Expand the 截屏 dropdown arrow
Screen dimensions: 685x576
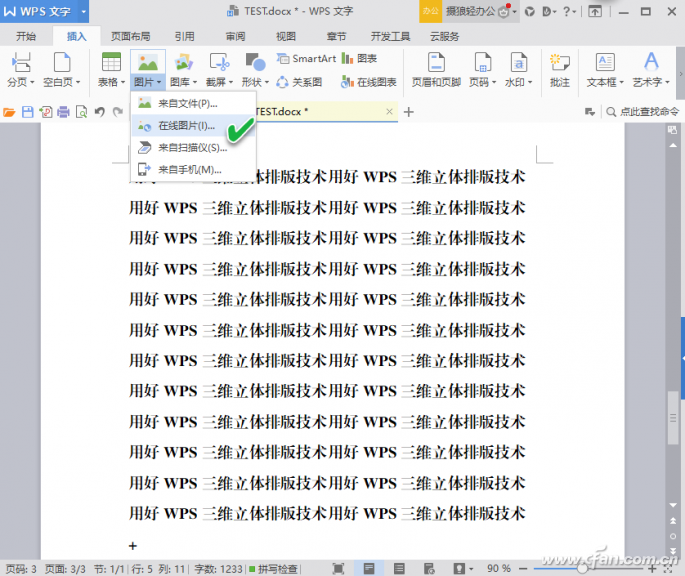pos(231,82)
